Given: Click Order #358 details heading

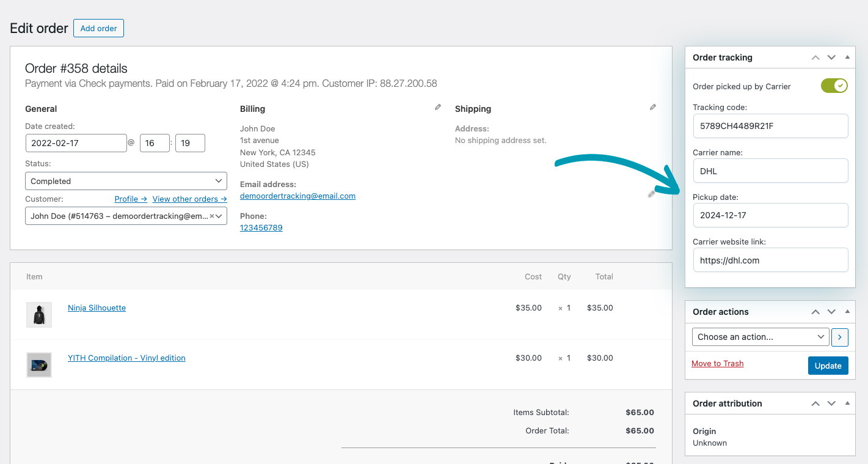Looking at the screenshot, I should (76, 68).
